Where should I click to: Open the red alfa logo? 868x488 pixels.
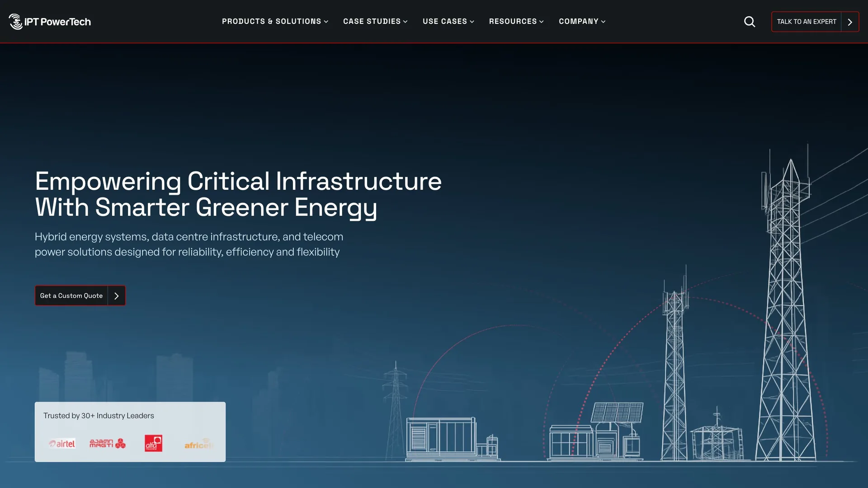tap(153, 443)
